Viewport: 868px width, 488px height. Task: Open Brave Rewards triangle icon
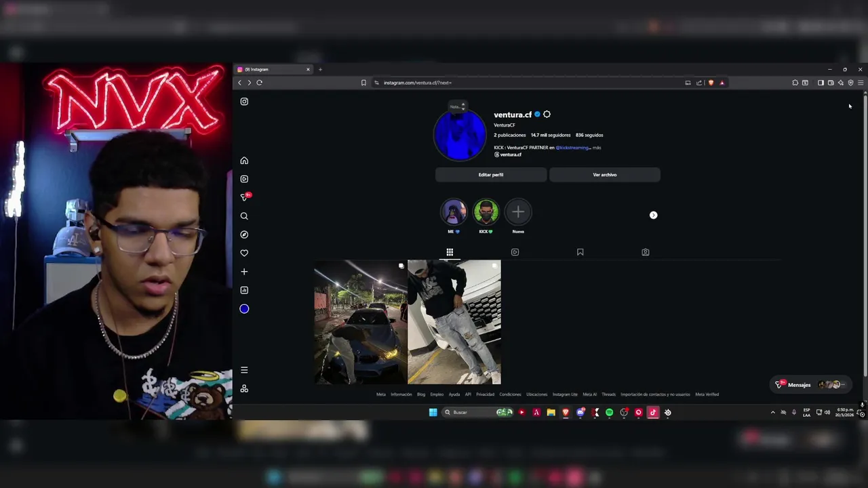click(x=722, y=83)
